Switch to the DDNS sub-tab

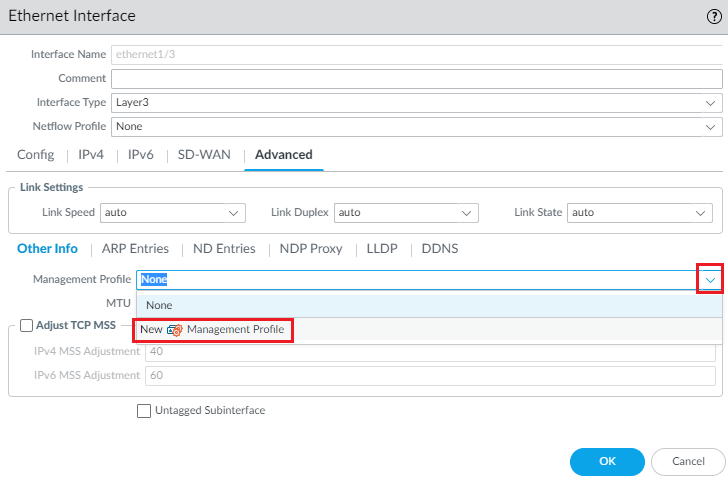[439, 249]
